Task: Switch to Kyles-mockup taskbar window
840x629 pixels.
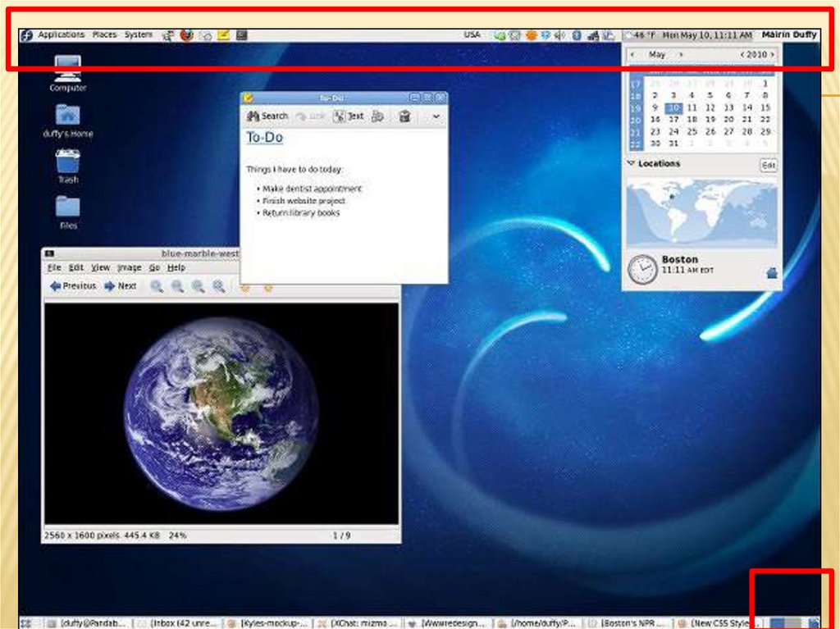Action: [268, 623]
